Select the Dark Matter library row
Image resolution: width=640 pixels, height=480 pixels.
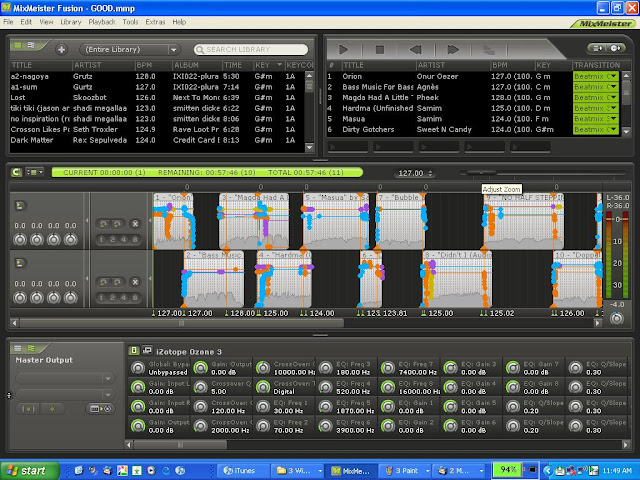click(x=157, y=140)
